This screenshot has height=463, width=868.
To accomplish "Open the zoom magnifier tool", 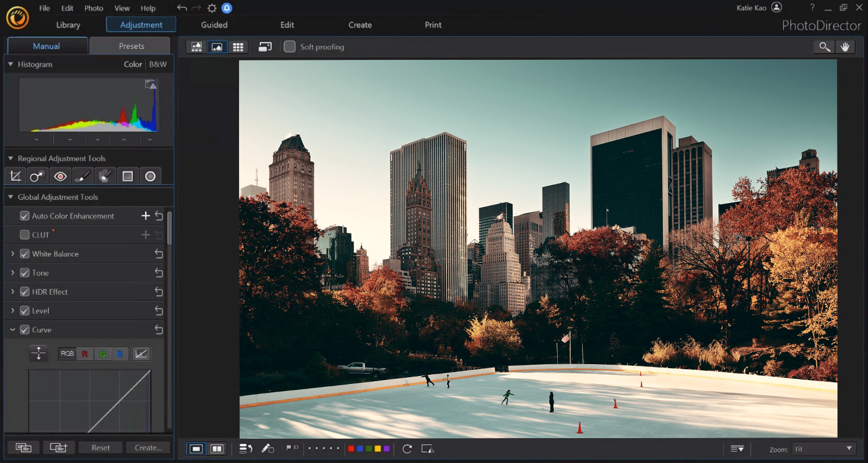I will tap(824, 47).
